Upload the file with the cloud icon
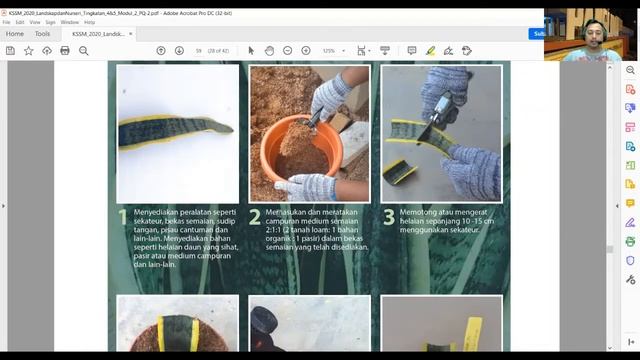640x360 pixels. tap(47, 51)
